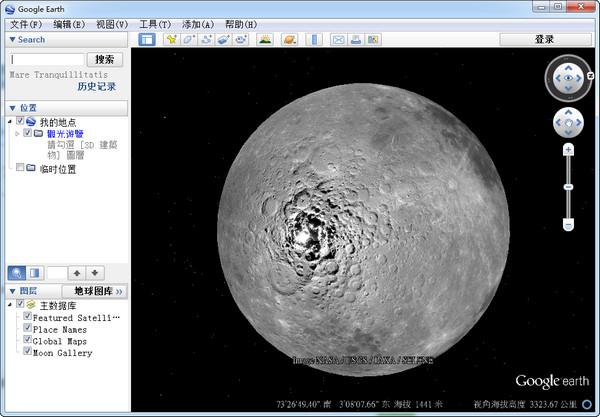Viewport: 600px width, 417px height.
Task: Open the planet switcher toolbar icon
Action: (x=289, y=39)
